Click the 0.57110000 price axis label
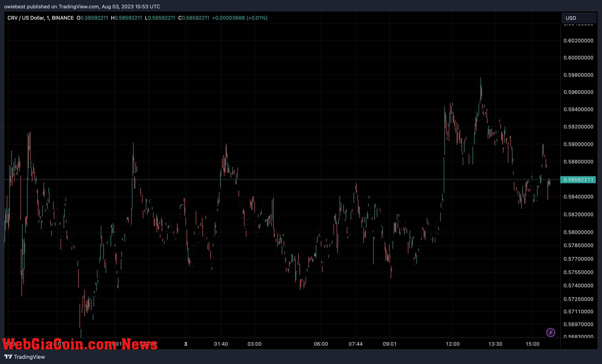602x364 pixels. click(x=578, y=311)
